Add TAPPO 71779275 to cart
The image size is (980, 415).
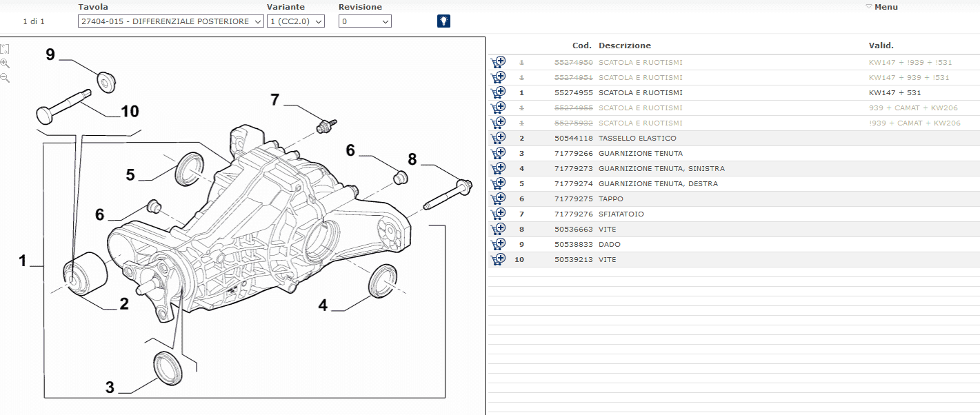point(498,199)
